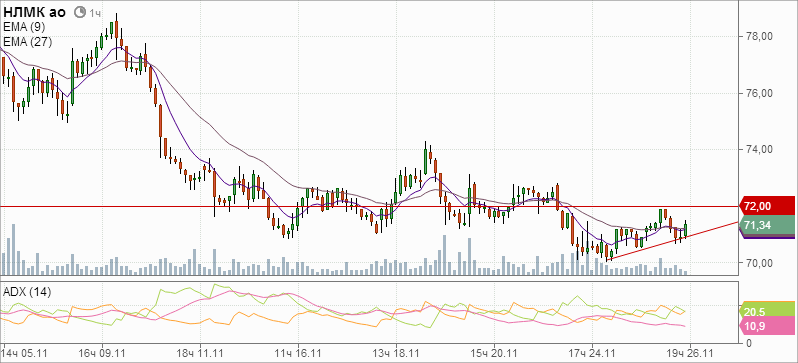Click the green 20.5 ADX value tag
The height and width of the screenshot is (363, 798).
click(768, 311)
